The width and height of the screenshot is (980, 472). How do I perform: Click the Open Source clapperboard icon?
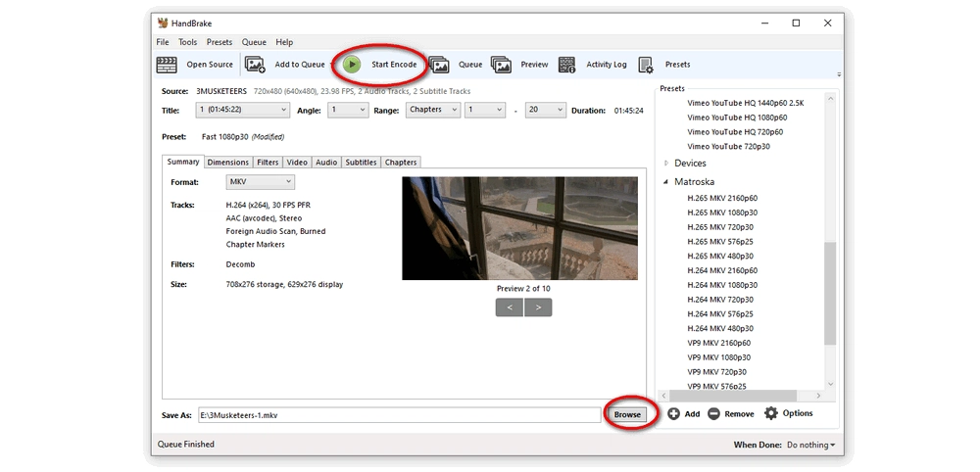[x=168, y=65]
